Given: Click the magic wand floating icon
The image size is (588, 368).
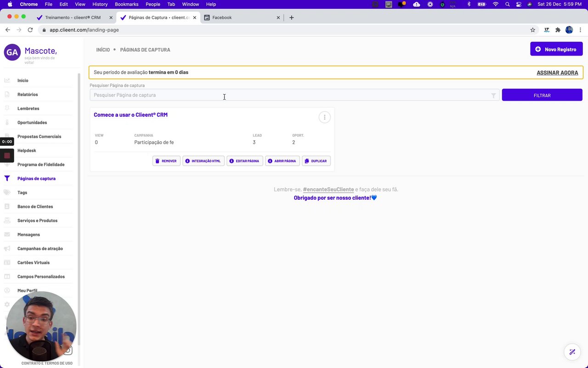Looking at the screenshot, I should coord(572,352).
